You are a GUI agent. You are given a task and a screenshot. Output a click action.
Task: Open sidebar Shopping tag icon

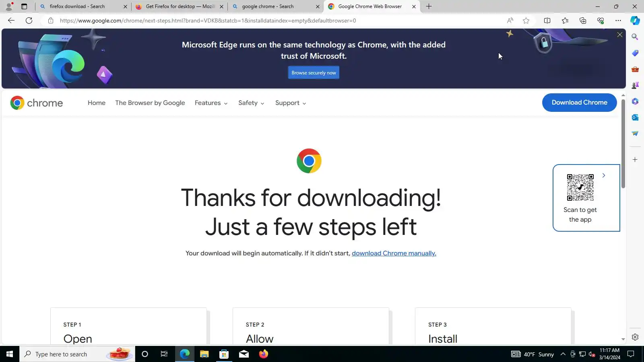coord(635,53)
